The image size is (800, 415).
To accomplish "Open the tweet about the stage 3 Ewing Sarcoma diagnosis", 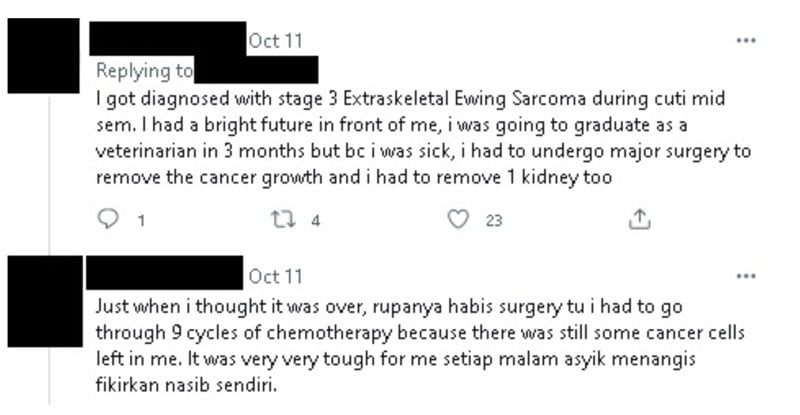I will 423,138.
